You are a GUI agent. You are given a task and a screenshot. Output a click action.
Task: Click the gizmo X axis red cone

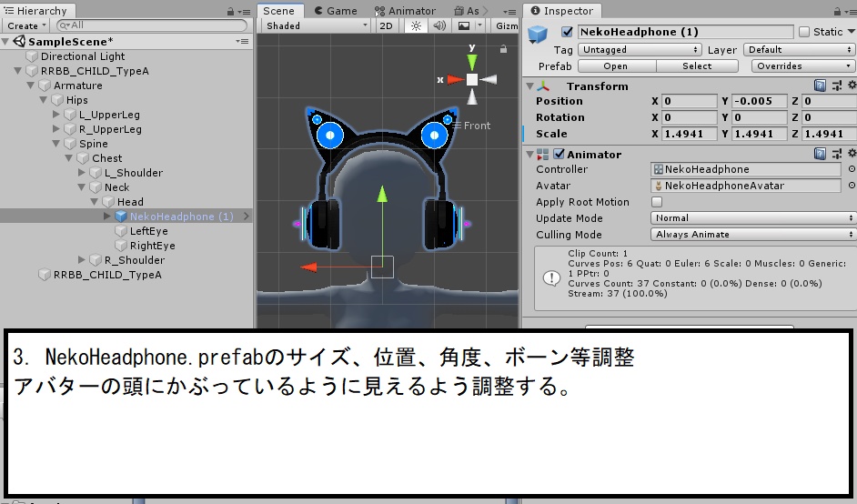tap(455, 80)
